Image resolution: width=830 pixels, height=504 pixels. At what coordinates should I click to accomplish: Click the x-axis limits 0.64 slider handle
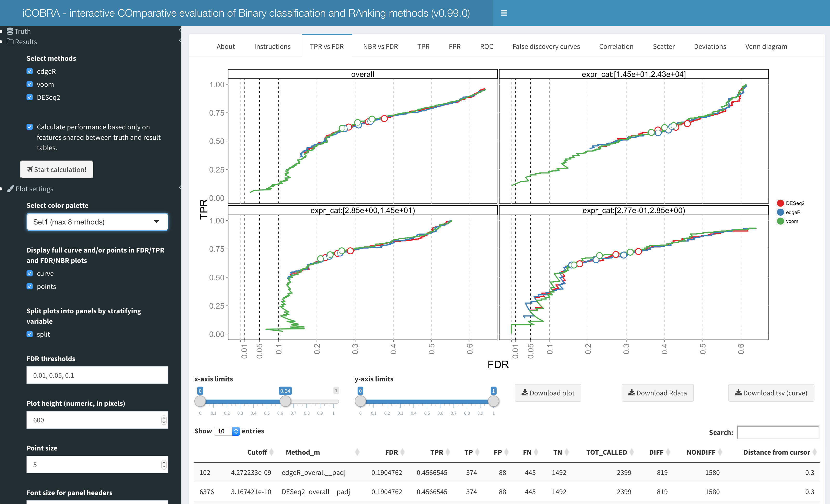[x=285, y=401]
